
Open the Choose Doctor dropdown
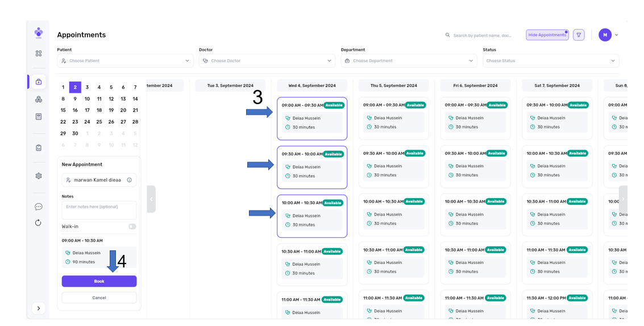click(x=267, y=61)
